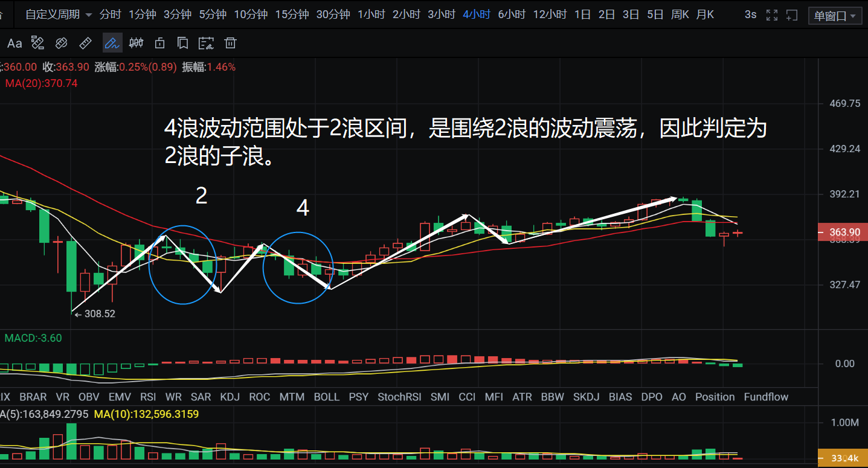The image size is (868, 468).
Task: Switch to the 1小时 timeframe
Action: click(x=371, y=14)
